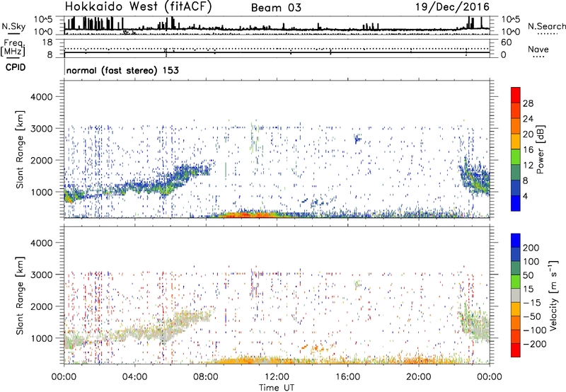Image resolution: width=566 pixels, height=392 pixels.
Task: Click '2000' tick in power panel
Action: click(x=42, y=160)
